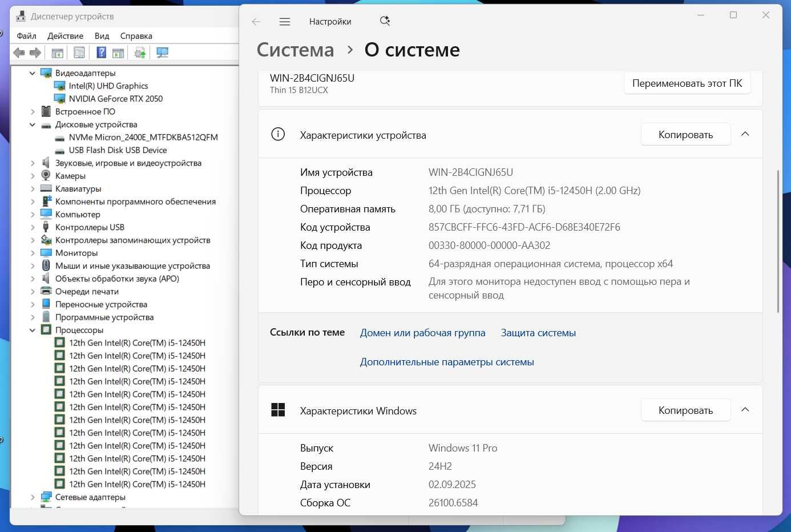Screen dimensions: 791x532
Task: Click the Update driver toolbar icon
Action: (140, 53)
